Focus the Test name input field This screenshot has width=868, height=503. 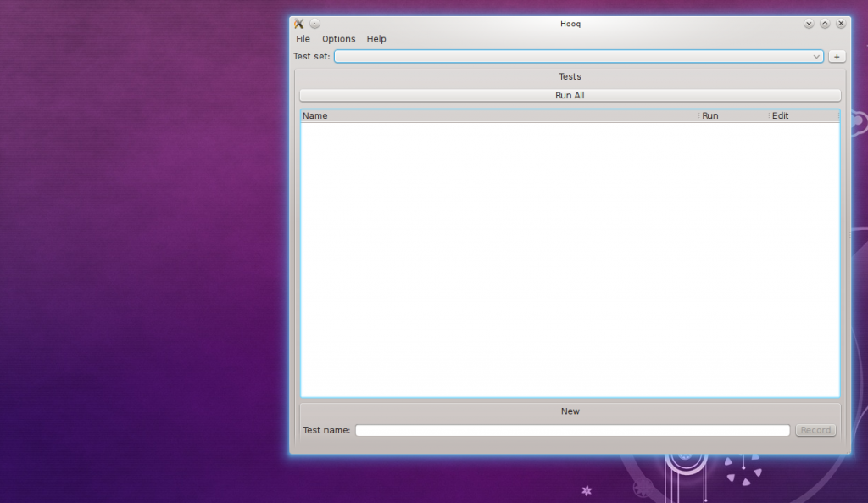coord(572,431)
